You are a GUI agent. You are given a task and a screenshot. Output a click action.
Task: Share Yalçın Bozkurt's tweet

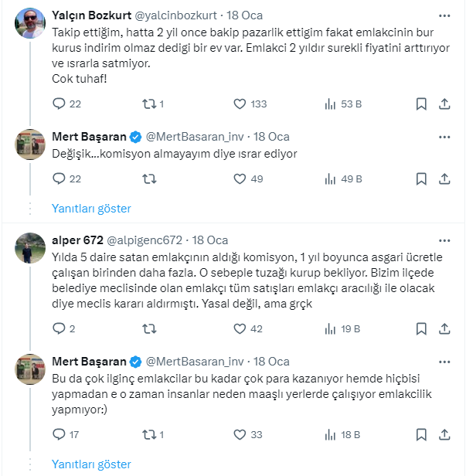click(445, 104)
